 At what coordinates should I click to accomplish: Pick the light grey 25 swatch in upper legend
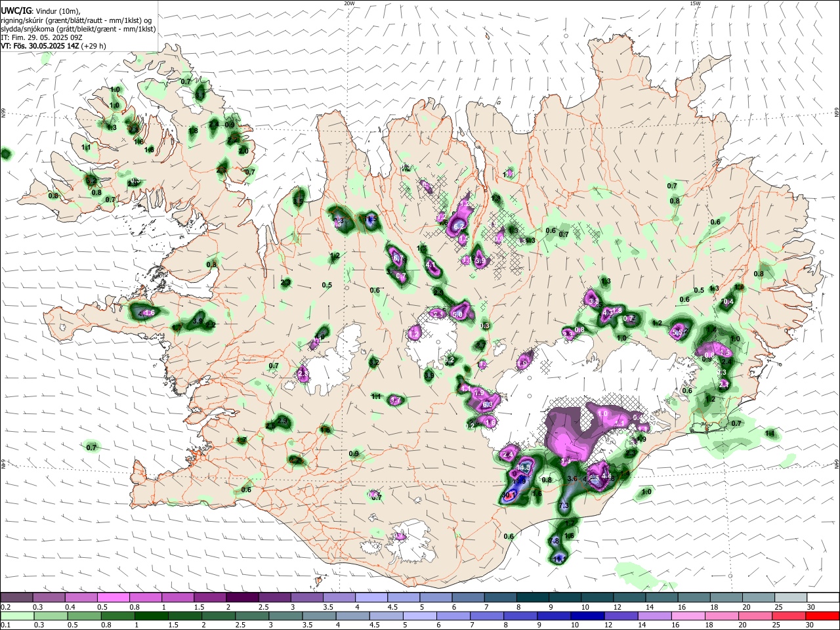[791, 598]
